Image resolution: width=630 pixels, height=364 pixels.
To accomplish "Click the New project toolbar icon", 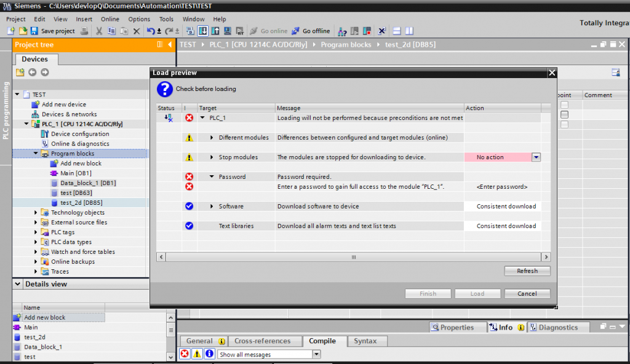I will pos(11,31).
